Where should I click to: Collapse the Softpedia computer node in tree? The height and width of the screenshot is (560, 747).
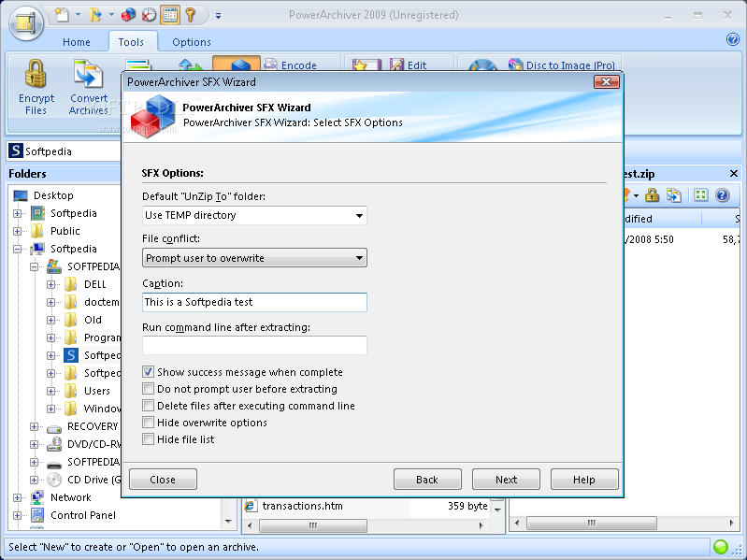pos(17,249)
